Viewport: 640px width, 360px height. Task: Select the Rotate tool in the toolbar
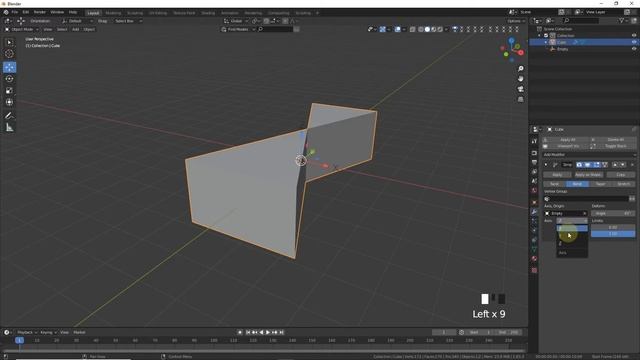click(9, 79)
